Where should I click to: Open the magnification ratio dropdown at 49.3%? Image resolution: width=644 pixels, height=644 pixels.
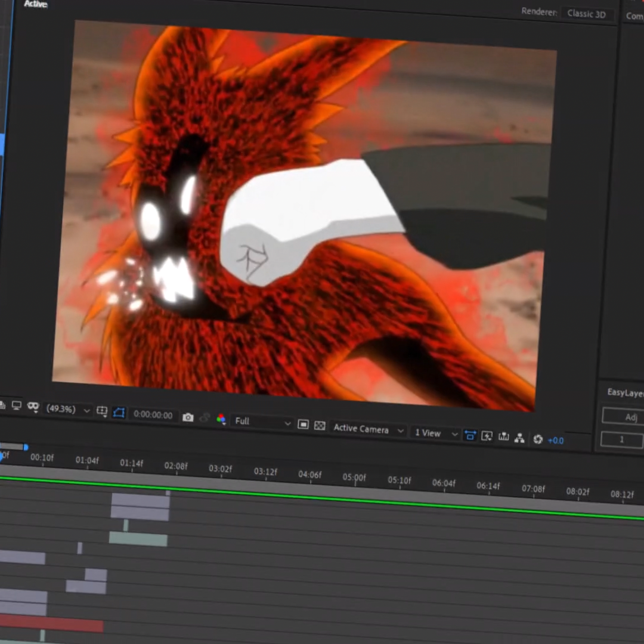coord(68,409)
